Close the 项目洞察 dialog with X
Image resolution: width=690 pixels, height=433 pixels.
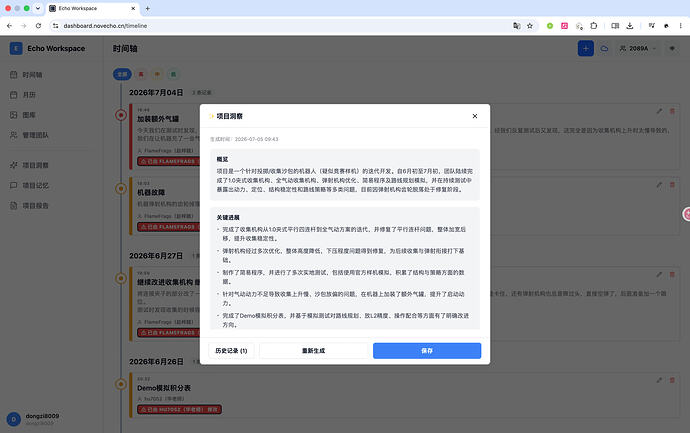[474, 116]
